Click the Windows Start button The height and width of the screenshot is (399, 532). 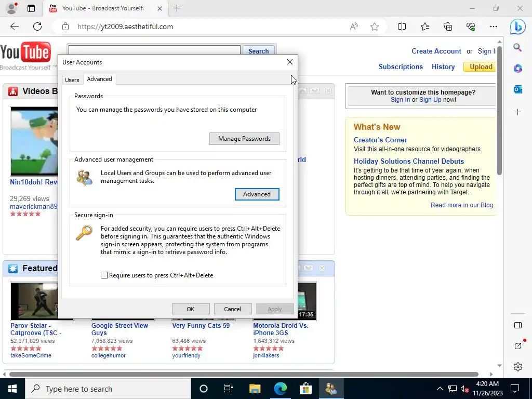tap(12, 389)
